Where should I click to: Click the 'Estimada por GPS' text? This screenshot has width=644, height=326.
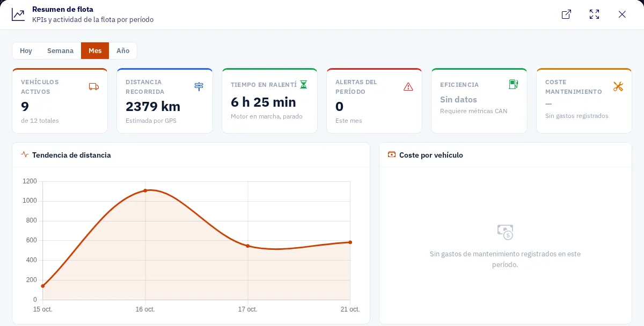tap(151, 121)
